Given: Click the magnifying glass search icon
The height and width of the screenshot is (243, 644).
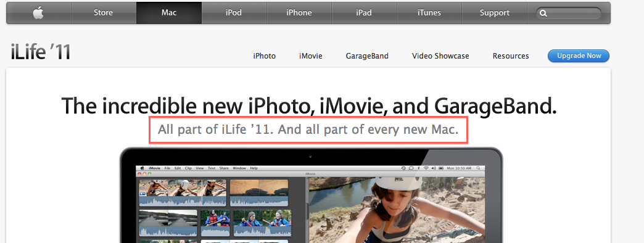Looking at the screenshot, I should 543,14.
